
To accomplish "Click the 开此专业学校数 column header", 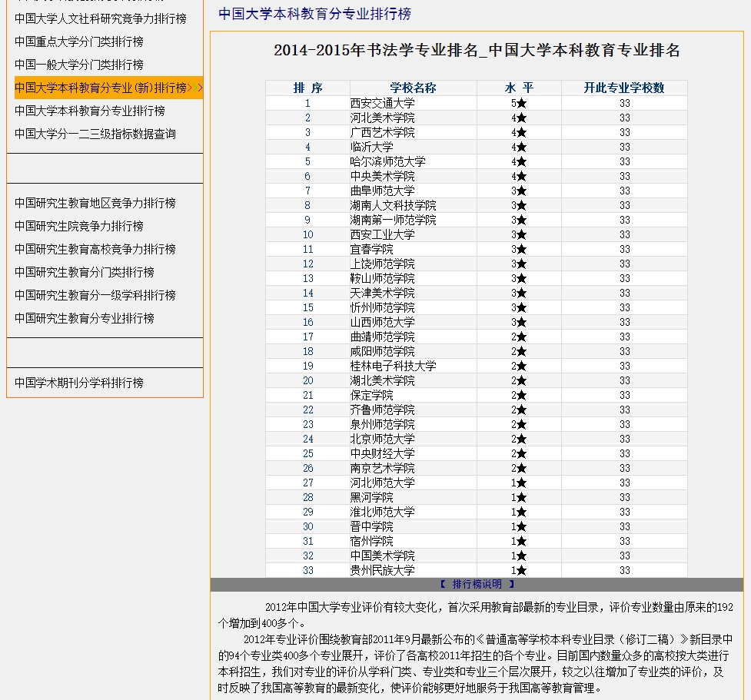I will pyautogui.click(x=624, y=88).
